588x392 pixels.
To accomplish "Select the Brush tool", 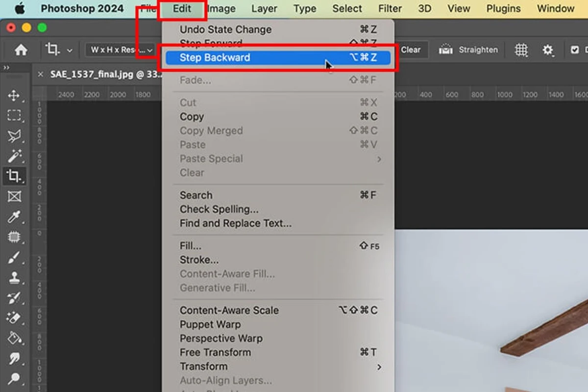I will tap(14, 258).
